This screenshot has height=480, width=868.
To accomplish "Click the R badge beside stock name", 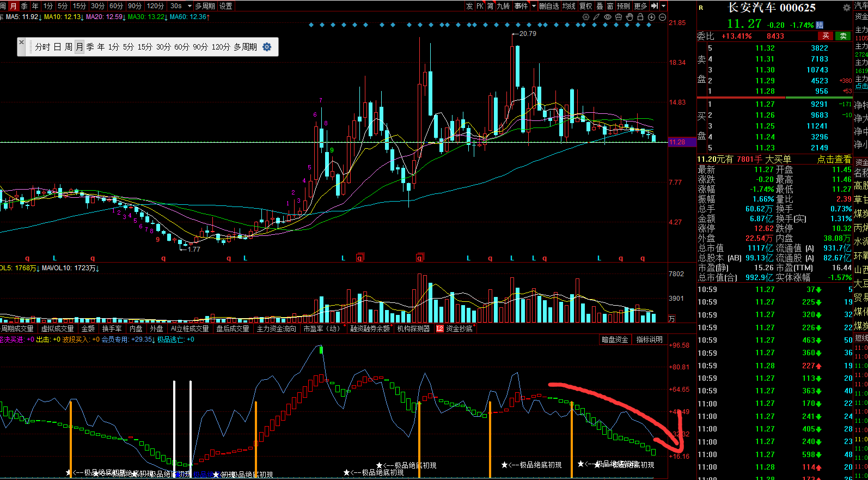I will (701, 8).
